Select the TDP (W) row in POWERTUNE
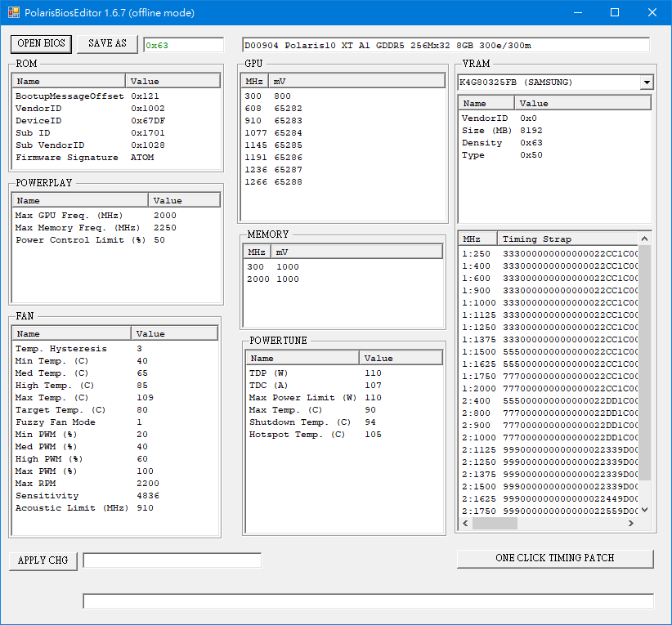The width and height of the screenshot is (672, 625). coord(343,373)
